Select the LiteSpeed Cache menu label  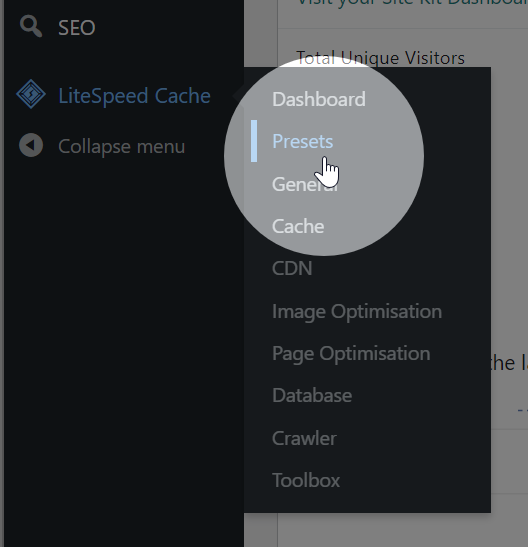tap(134, 96)
